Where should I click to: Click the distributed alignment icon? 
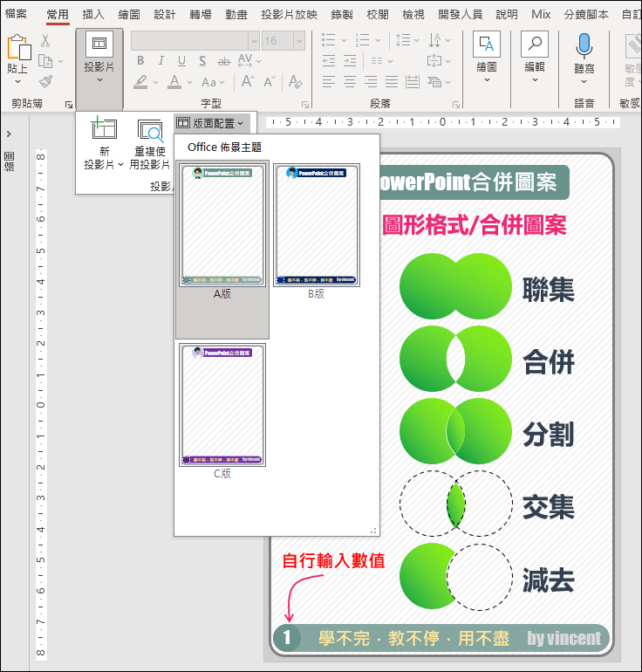click(413, 81)
